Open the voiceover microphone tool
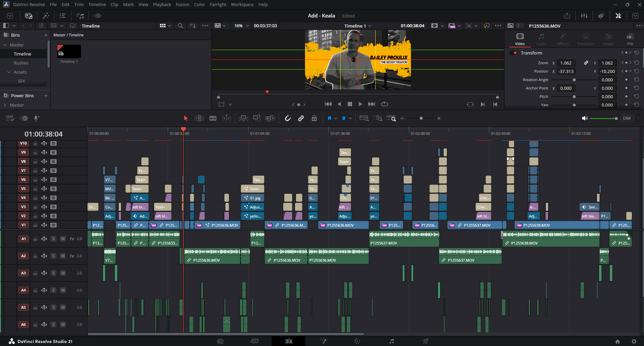The height and width of the screenshot is (346, 644). [37, 118]
